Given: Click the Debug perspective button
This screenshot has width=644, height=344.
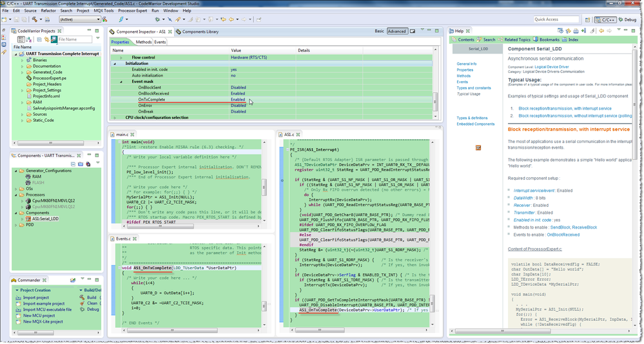Looking at the screenshot, I should tap(629, 19).
